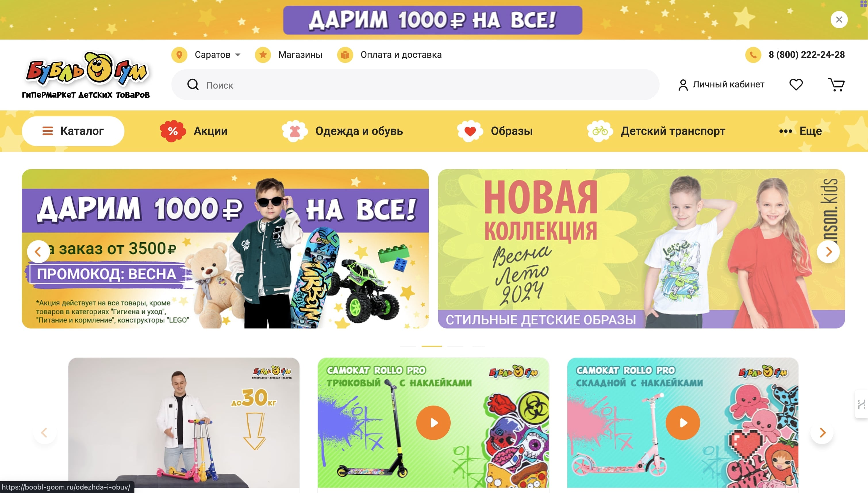Expand the Саратов city dropdown
The height and width of the screenshot is (493, 868).
tap(218, 55)
